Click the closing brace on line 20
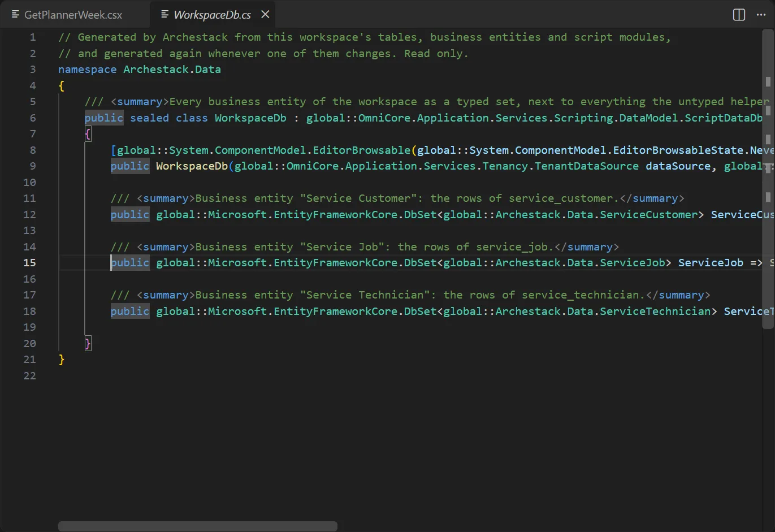The image size is (775, 532). pyautogui.click(x=88, y=344)
